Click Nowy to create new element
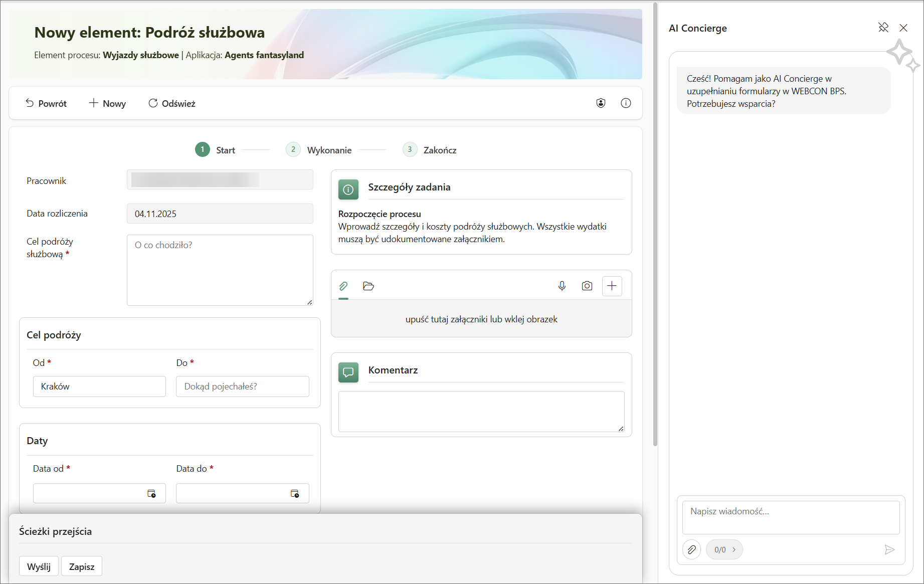The image size is (924, 584). pyautogui.click(x=107, y=103)
